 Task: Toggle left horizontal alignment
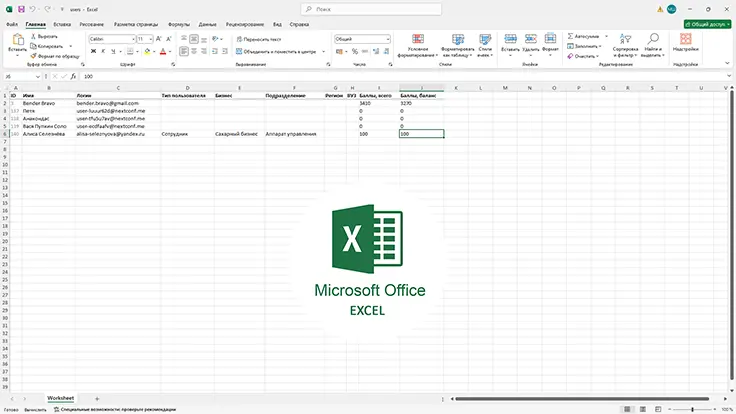coord(184,51)
